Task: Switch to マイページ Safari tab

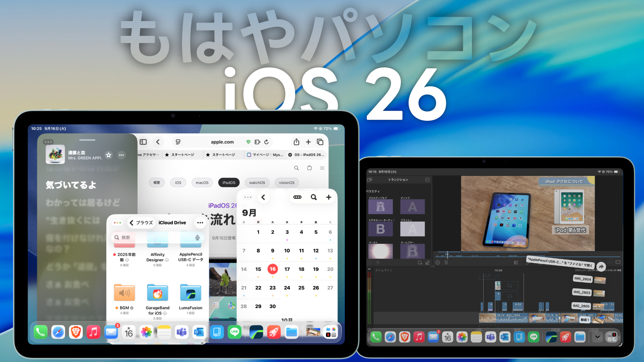Action: coord(265,155)
